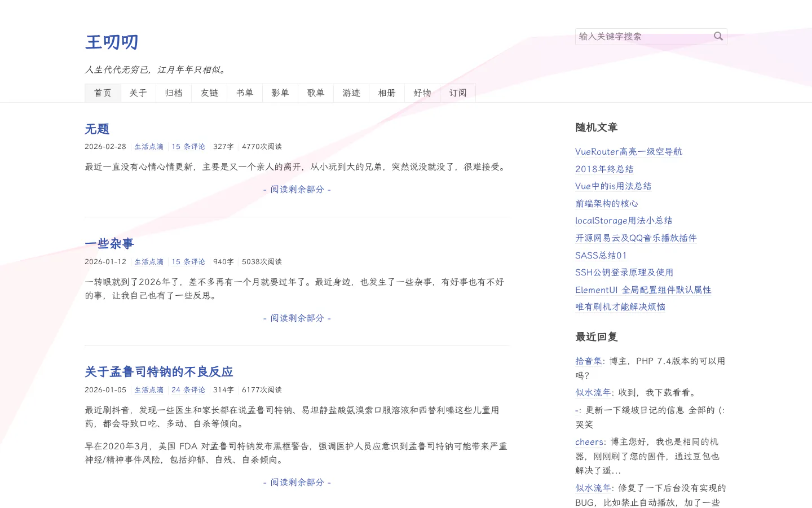Open the 关于 nav item
Image resolution: width=812 pixels, height=508 pixels.
pos(138,93)
